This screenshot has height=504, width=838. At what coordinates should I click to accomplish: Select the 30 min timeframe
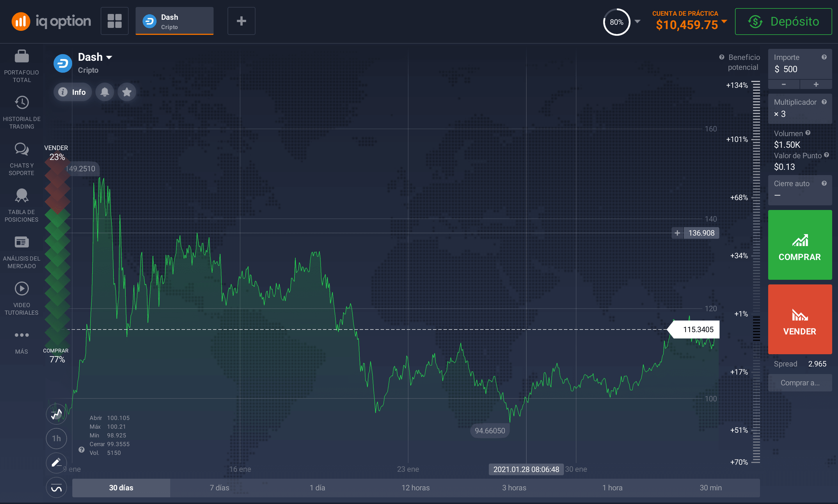[x=711, y=488]
